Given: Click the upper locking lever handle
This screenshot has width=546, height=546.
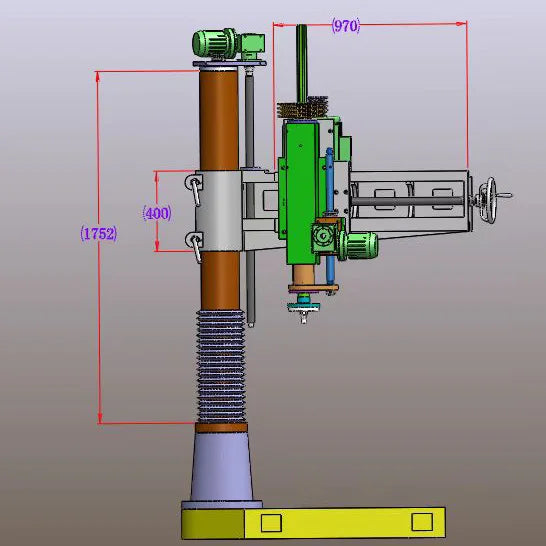Looking at the screenshot, I should tap(195, 189).
